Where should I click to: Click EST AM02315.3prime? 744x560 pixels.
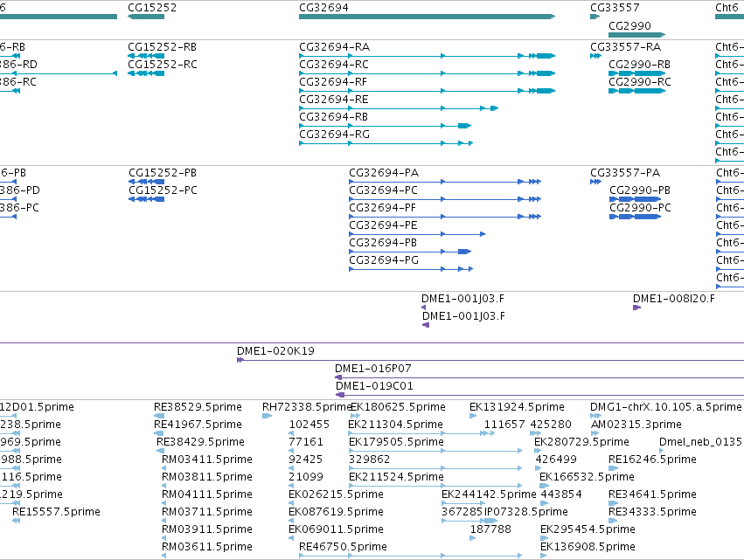[636, 425]
